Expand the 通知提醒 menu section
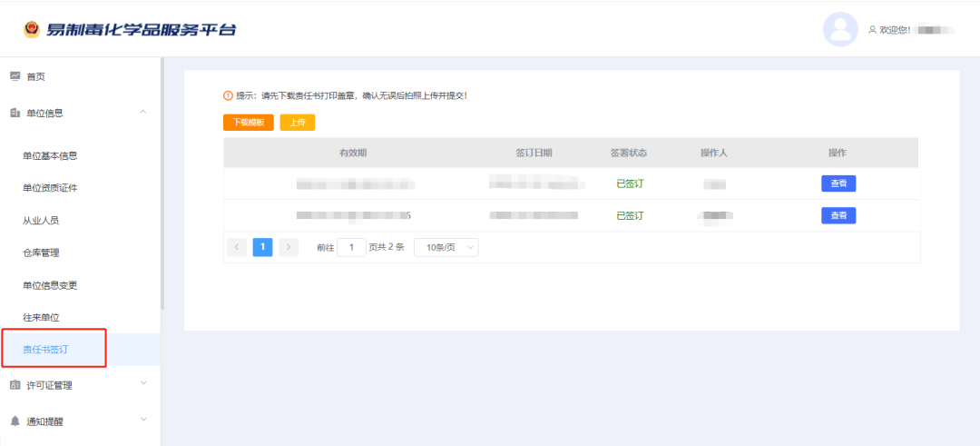The image size is (980, 446). coord(143,420)
